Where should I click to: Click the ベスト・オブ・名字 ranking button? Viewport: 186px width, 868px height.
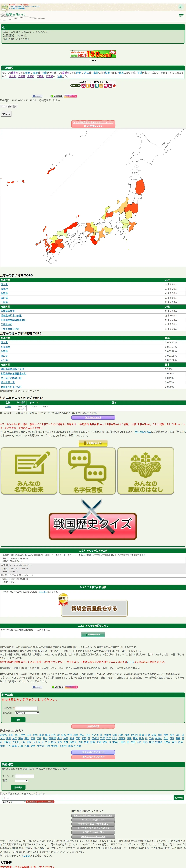(93, 820)
